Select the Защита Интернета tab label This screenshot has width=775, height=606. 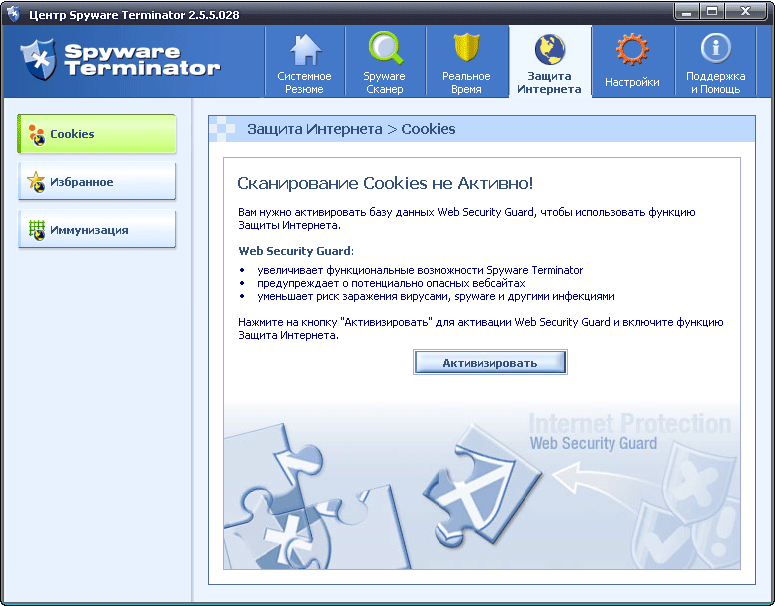[549, 83]
